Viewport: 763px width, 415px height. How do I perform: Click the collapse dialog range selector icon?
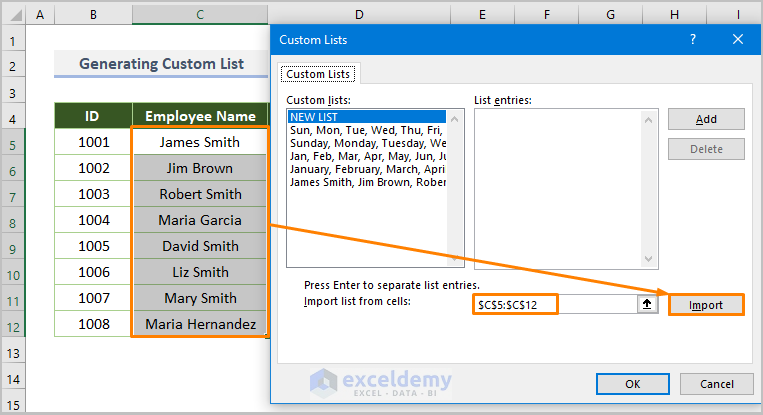[x=647, y=305]
